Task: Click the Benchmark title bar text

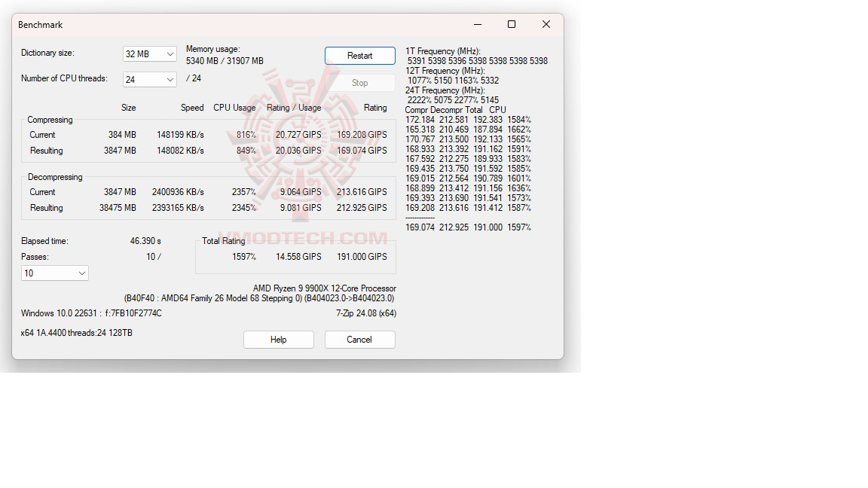Action: (x=40, y=25)
